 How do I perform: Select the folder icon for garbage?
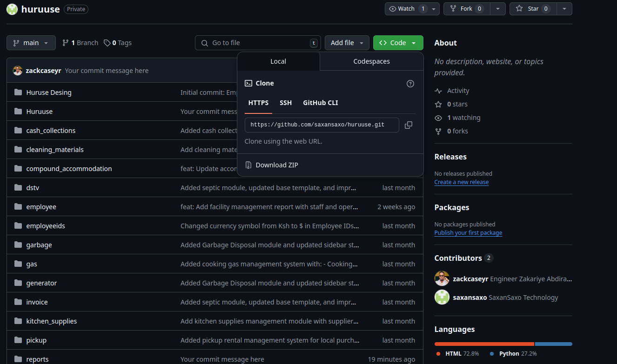point(18,245)
